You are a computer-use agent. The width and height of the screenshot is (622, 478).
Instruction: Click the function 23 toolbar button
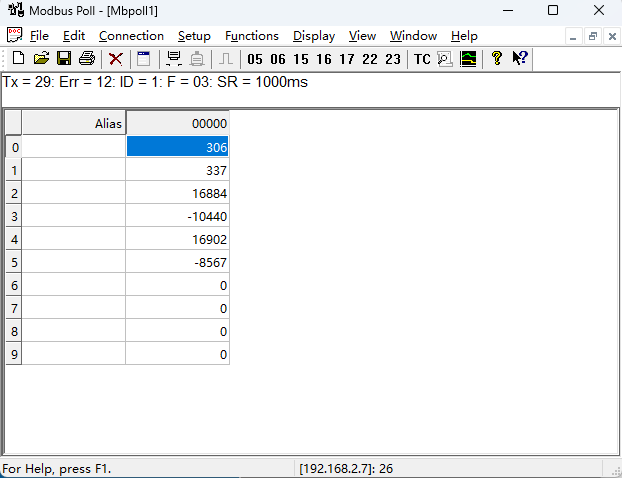coord(393,59)
